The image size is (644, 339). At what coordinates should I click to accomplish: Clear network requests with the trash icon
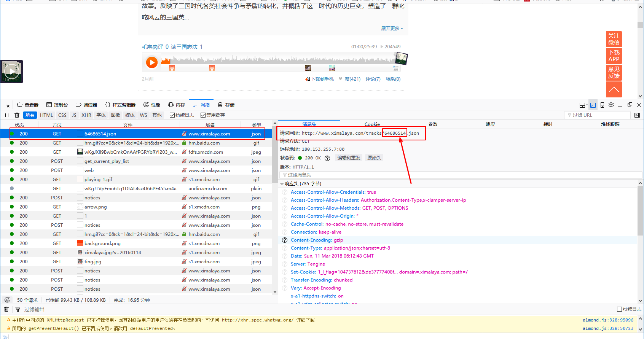[17, 115]
